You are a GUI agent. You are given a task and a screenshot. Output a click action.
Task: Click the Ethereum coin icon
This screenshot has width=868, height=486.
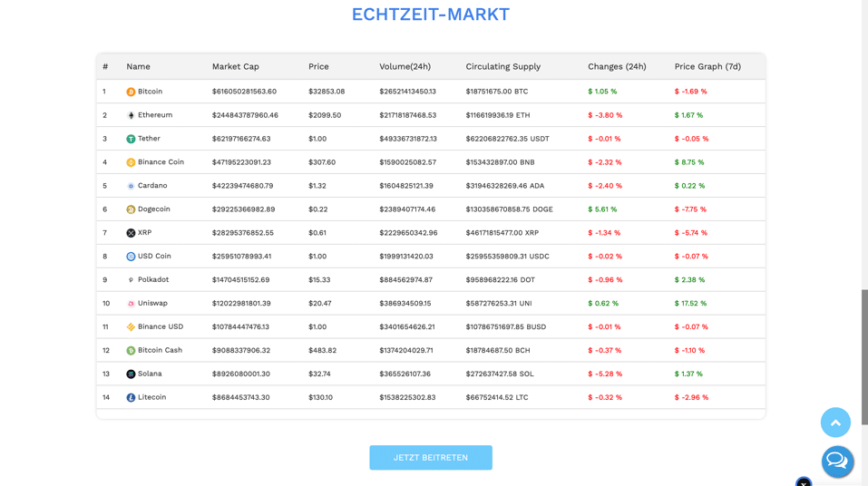131,115
